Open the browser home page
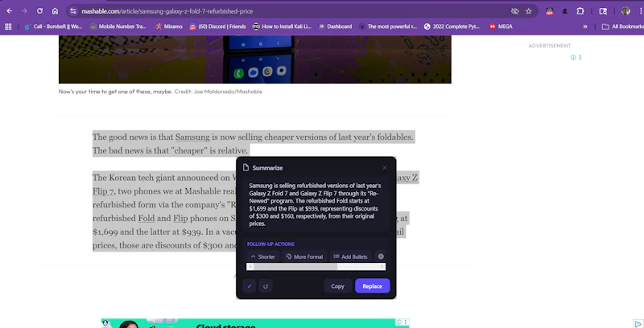The width and height of the screenshot is (644, 328). click(x=55, y=11)
